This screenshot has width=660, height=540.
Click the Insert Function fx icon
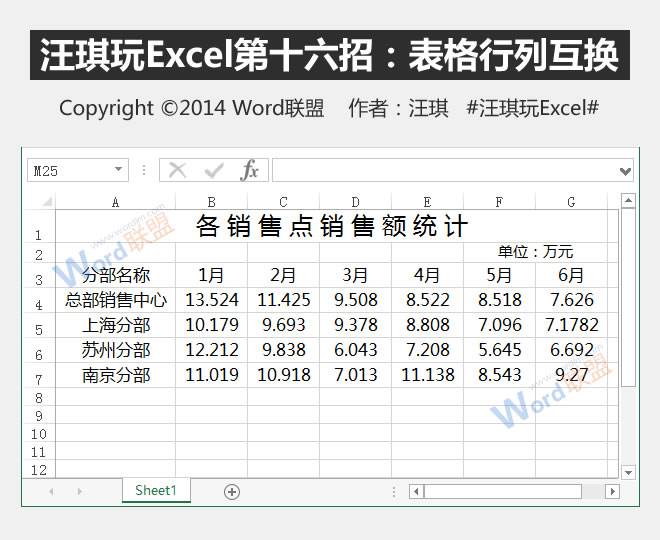tap(249, 171)
